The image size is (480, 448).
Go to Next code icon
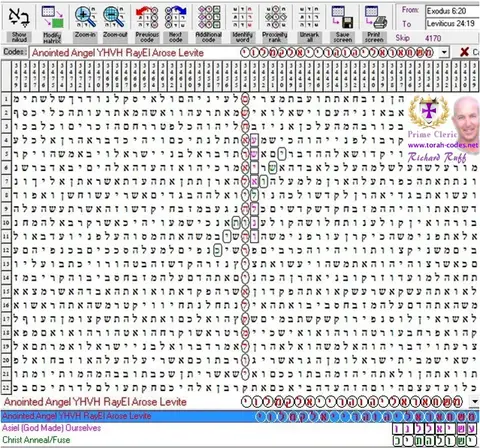(x=176, y=17)
